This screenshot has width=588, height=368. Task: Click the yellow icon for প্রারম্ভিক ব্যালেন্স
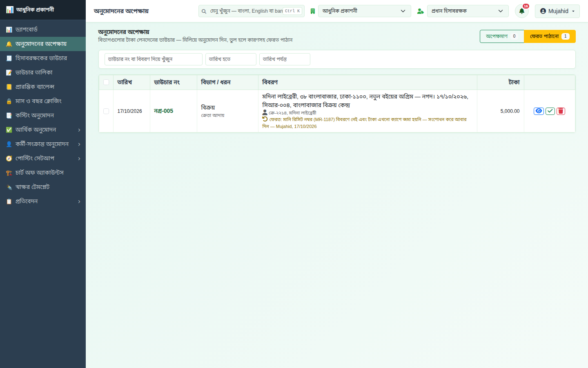click(9, 87)
